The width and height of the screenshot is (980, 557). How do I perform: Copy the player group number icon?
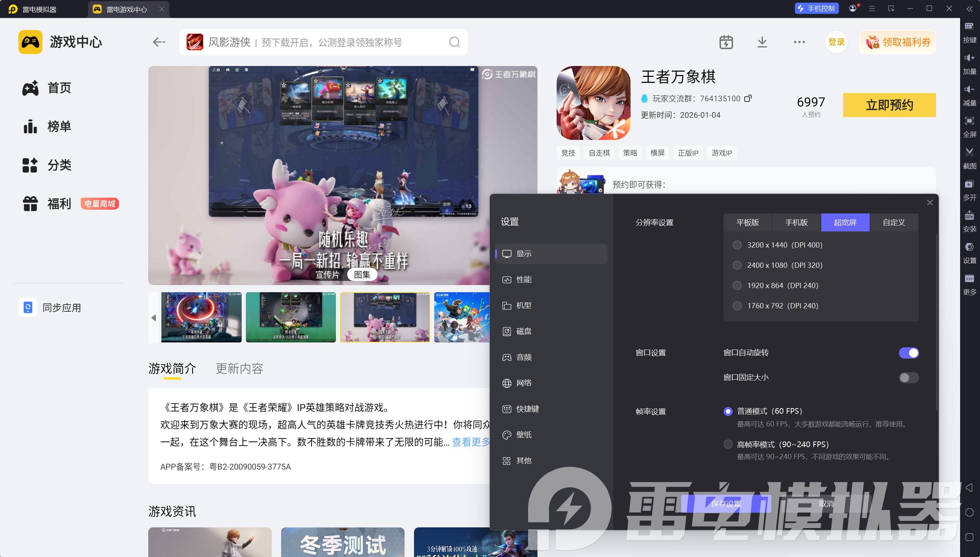[748, 98]
